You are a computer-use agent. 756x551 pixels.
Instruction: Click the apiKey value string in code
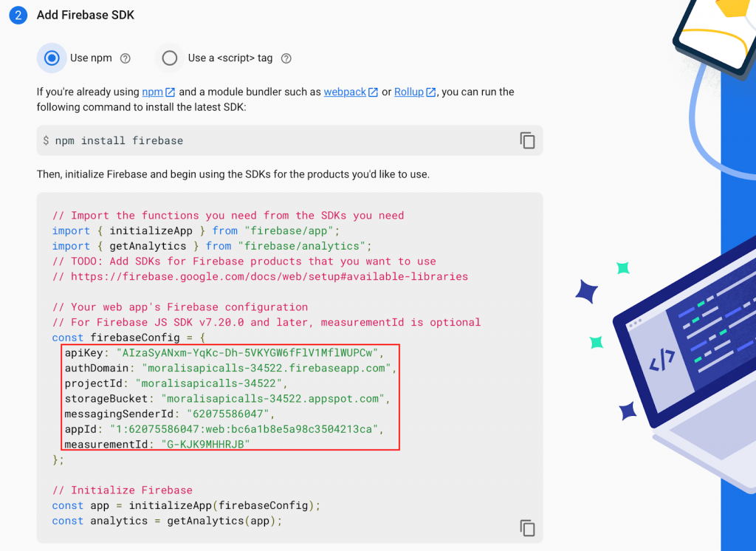247,352
